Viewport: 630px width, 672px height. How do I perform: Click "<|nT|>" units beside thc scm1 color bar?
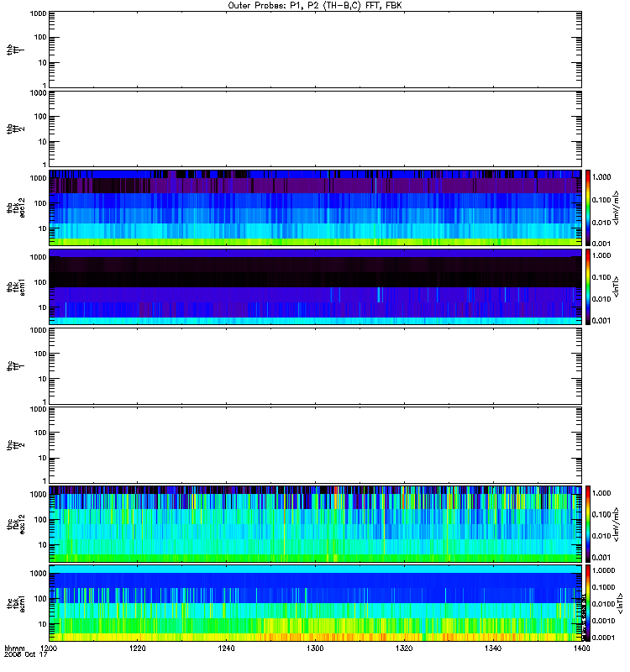pos(619,603)
